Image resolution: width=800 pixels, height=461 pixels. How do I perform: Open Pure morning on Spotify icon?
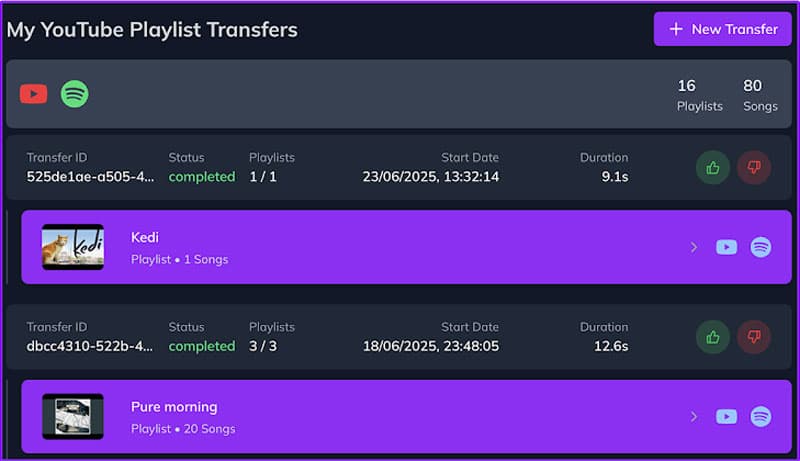click(x=761, y=416)
